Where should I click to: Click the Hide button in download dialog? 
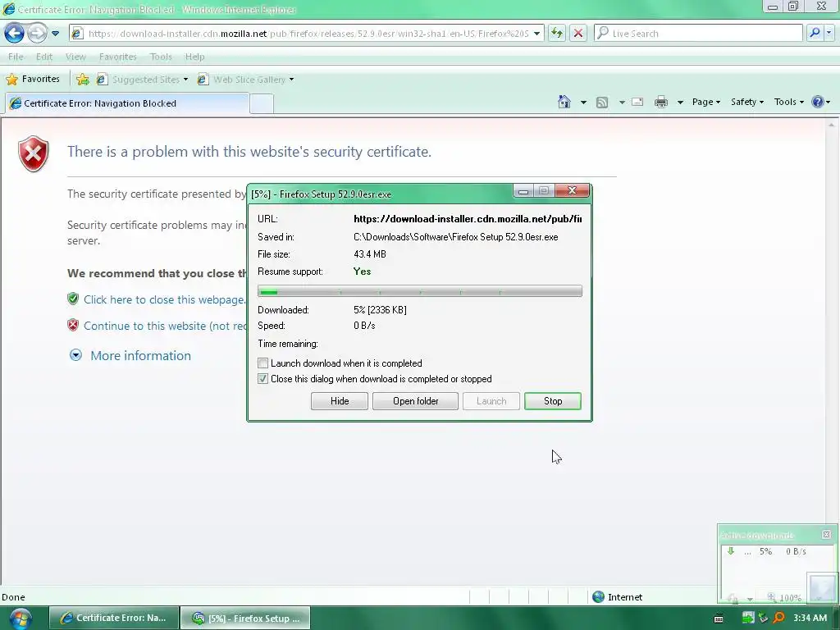340,401
